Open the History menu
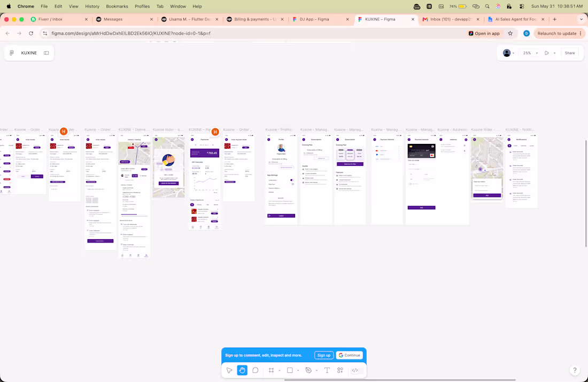The height and width of the screenshot is (382, 588). click(x=92, y=6)
